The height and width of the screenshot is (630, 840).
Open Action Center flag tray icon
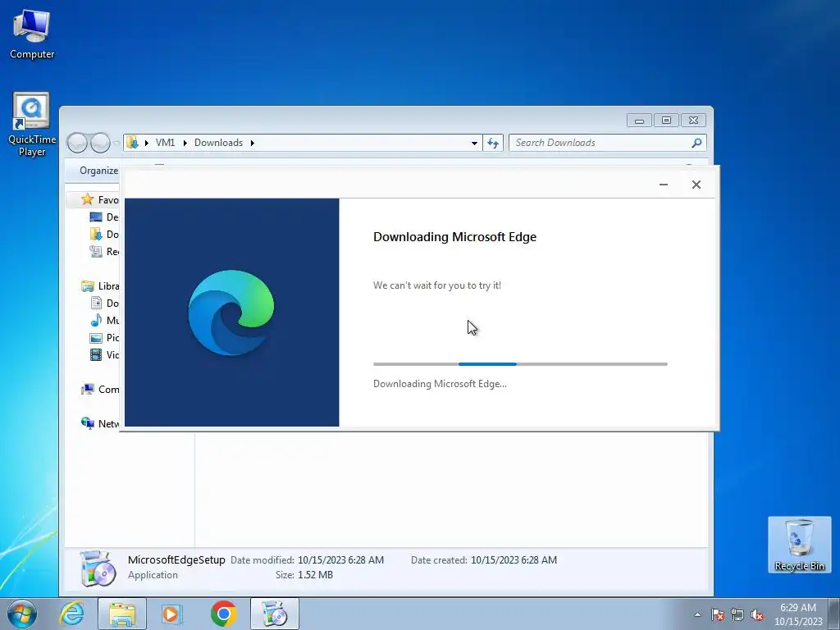pyautogui.click(x=718, y=614)
